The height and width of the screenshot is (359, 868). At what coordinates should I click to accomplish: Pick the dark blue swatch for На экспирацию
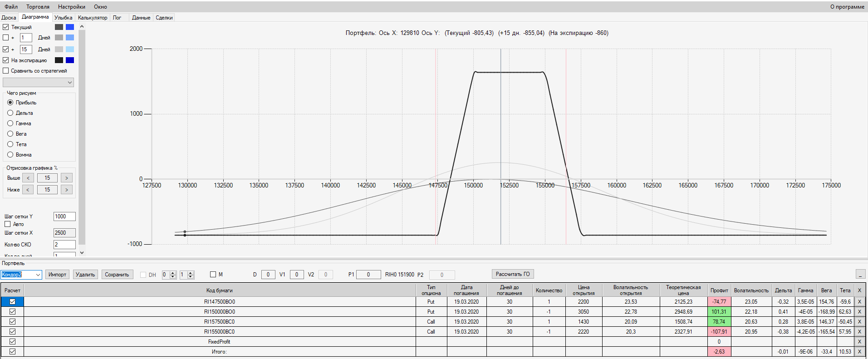(70, 60)
